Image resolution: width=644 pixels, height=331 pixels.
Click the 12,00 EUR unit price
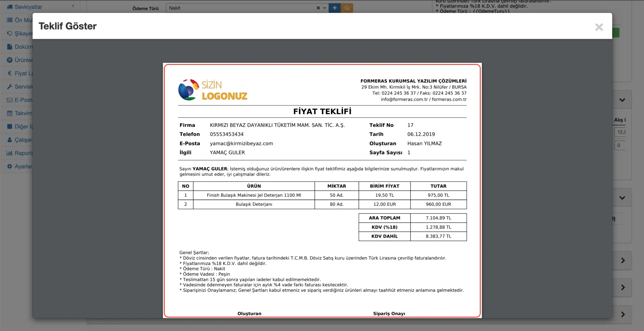[385, 204]
